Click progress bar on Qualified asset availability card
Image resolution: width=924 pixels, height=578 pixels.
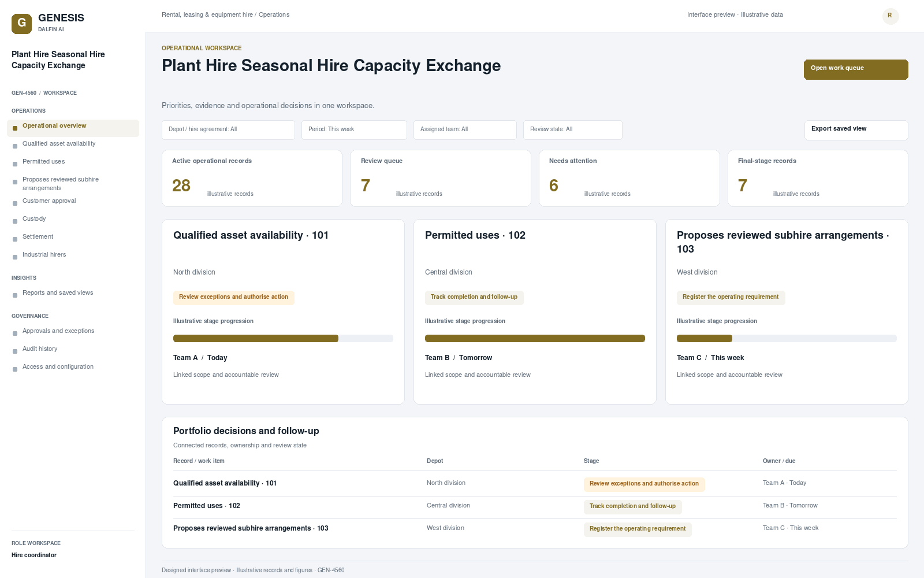283,339
